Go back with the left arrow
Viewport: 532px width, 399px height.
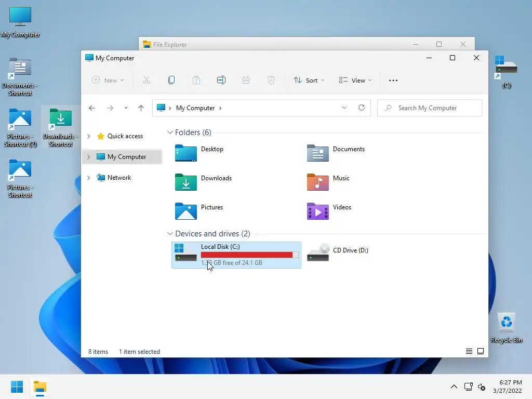click(x=91, y=108)
